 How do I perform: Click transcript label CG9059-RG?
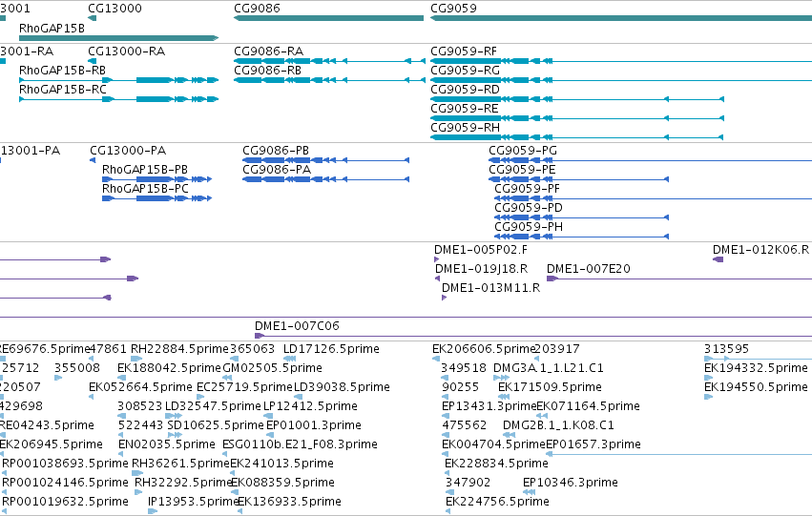point(465,71)
